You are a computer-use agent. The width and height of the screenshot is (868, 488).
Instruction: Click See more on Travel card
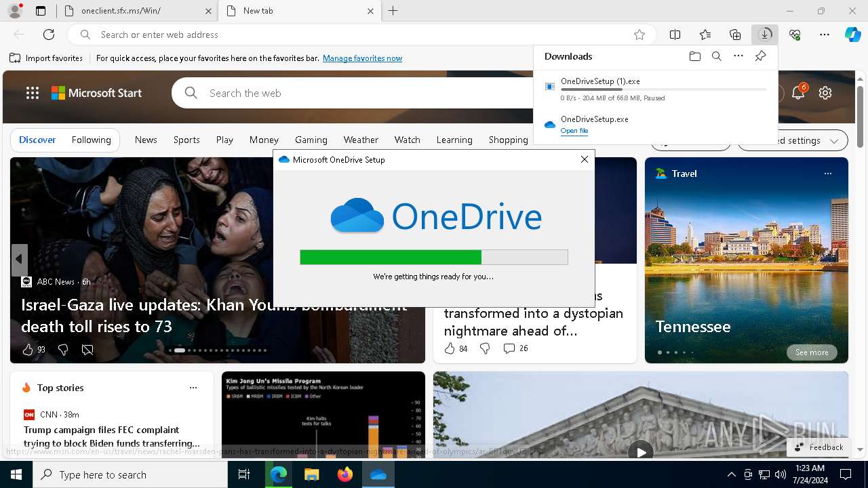(812, 352)
